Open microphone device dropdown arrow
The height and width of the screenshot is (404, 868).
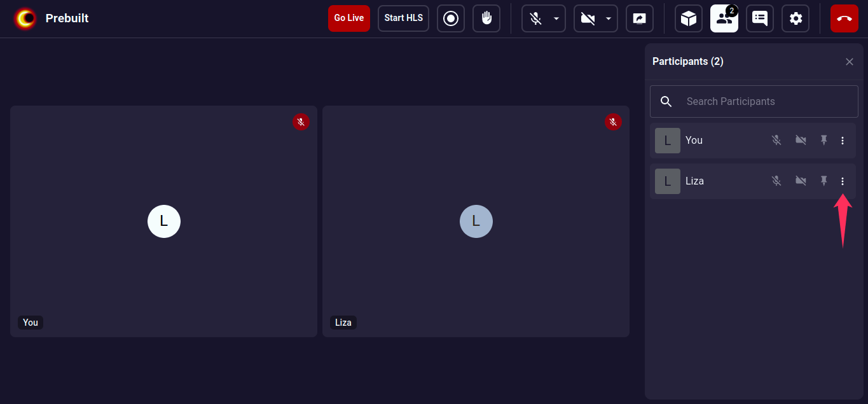coord(557,18)
